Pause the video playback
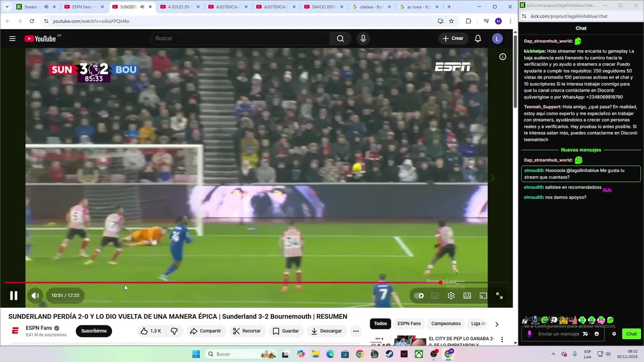The width and height of the screenshot is (644, 362). [x=14, y=296]
